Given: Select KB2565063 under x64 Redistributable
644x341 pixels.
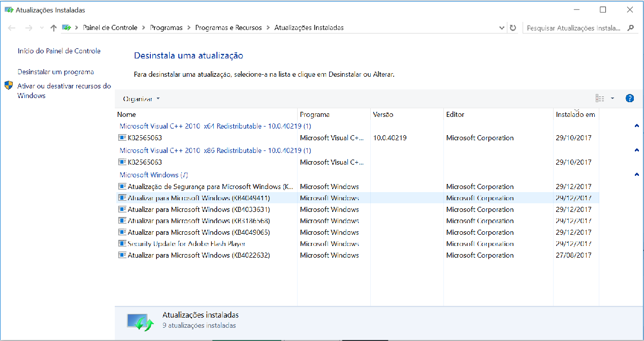Looking at the screenshot, I should click(358, 138).
